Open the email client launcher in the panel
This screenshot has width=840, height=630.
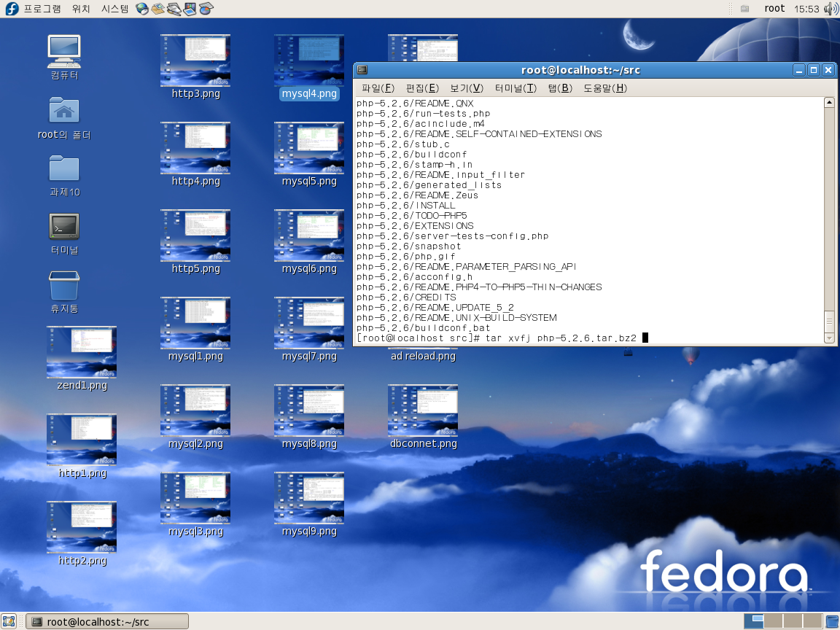tap(158, 9)
